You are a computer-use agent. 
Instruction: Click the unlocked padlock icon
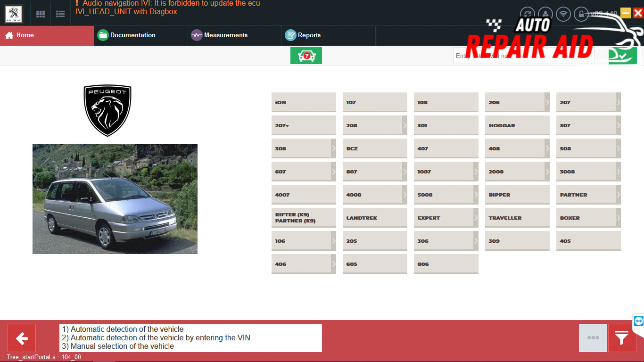coord(581,14)
